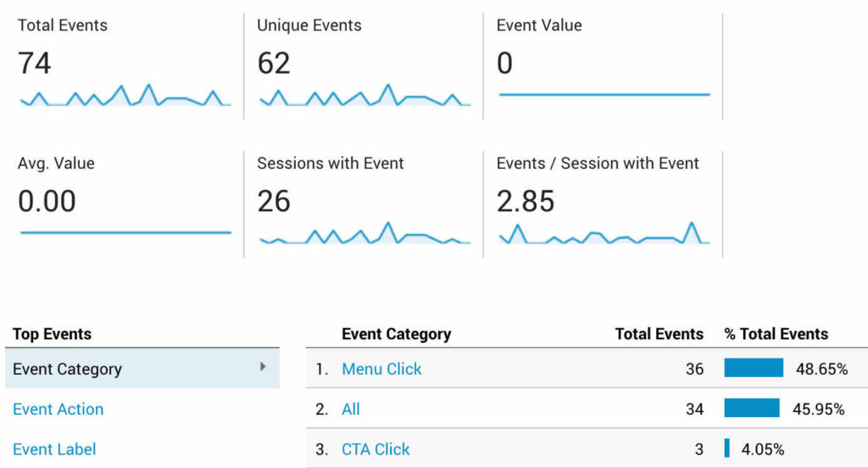Click the Total Events value 74
868x468 pixels.
(x=35, y=64)
